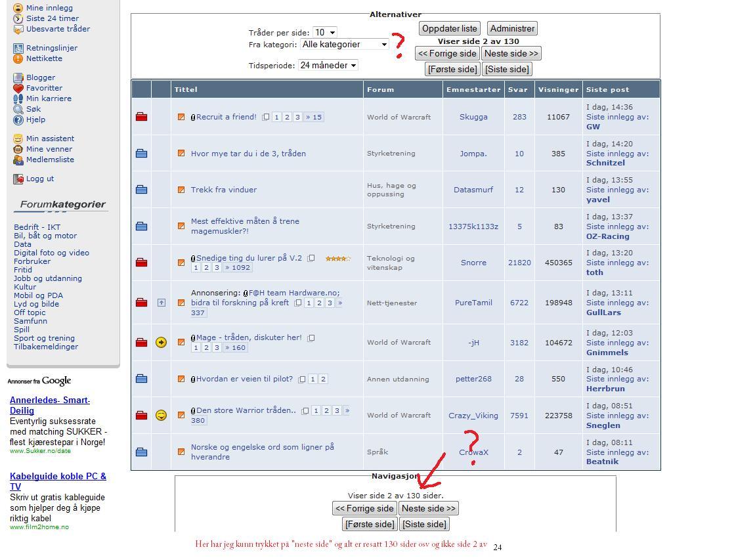734x560 pixels.
Task: Open Annonsering F@H team Hardware.no thread
Action: click(x=265, y=298)
